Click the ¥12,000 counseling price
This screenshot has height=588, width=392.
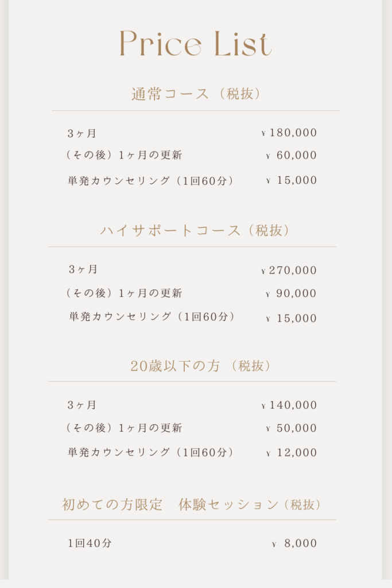[291, 453]
